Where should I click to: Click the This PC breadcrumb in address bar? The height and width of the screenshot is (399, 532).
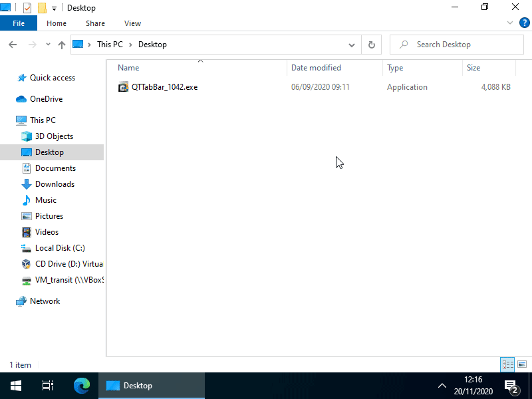pos(110,45)
